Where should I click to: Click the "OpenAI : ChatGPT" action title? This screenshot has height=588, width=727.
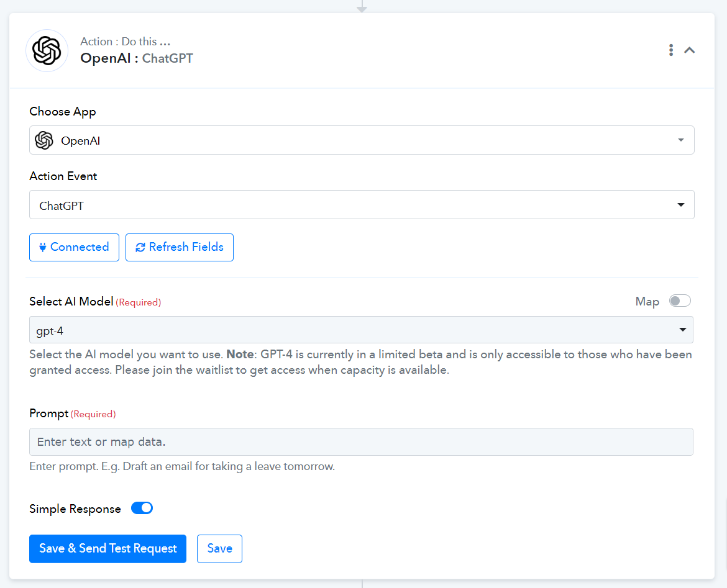(137, 58)
